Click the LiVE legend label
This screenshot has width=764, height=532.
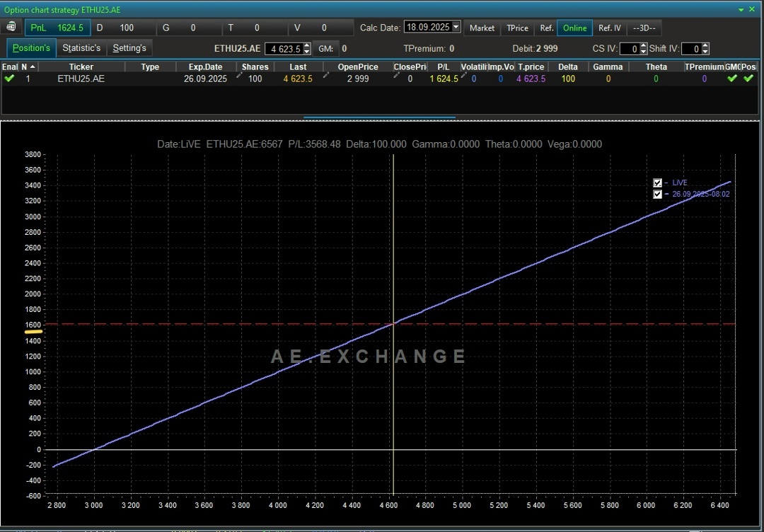680,183
